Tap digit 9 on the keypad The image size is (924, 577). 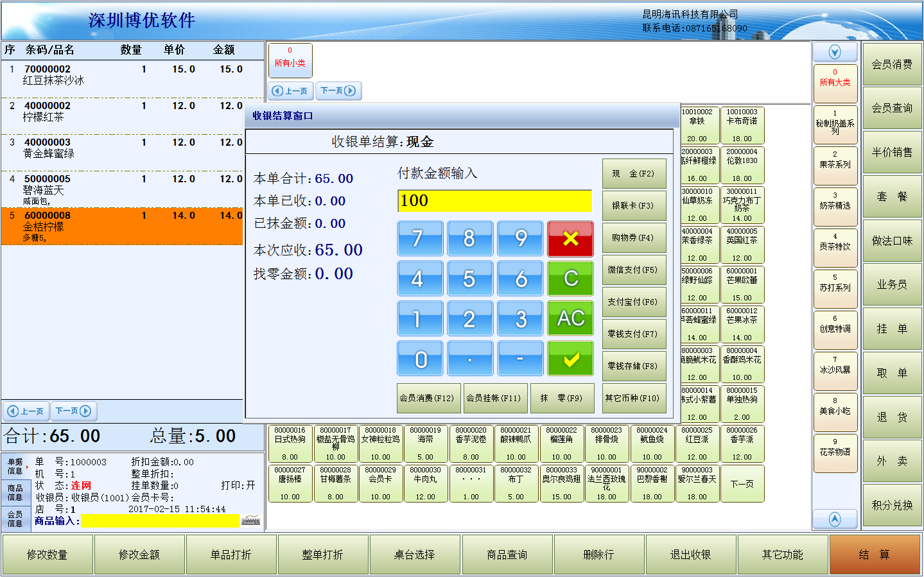[521, 239]
